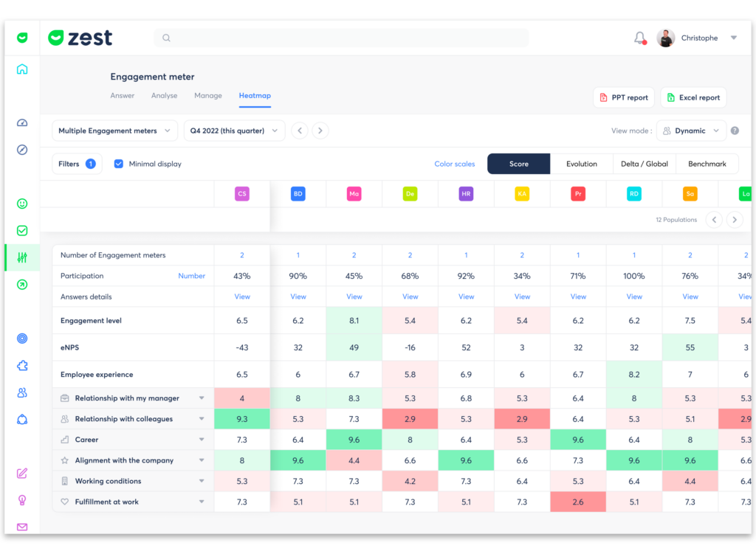
Task: Open the envelope icon in sidebar
Action: tap(22, 527)
